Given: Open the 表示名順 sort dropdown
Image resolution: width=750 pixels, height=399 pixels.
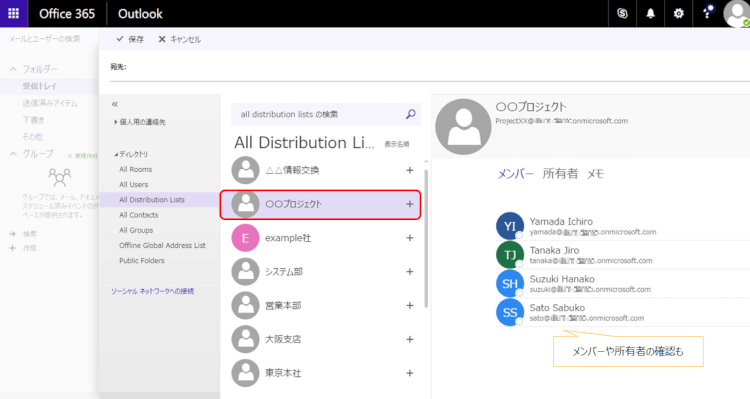Looking at the screenshot, I should tap(397, 144).
